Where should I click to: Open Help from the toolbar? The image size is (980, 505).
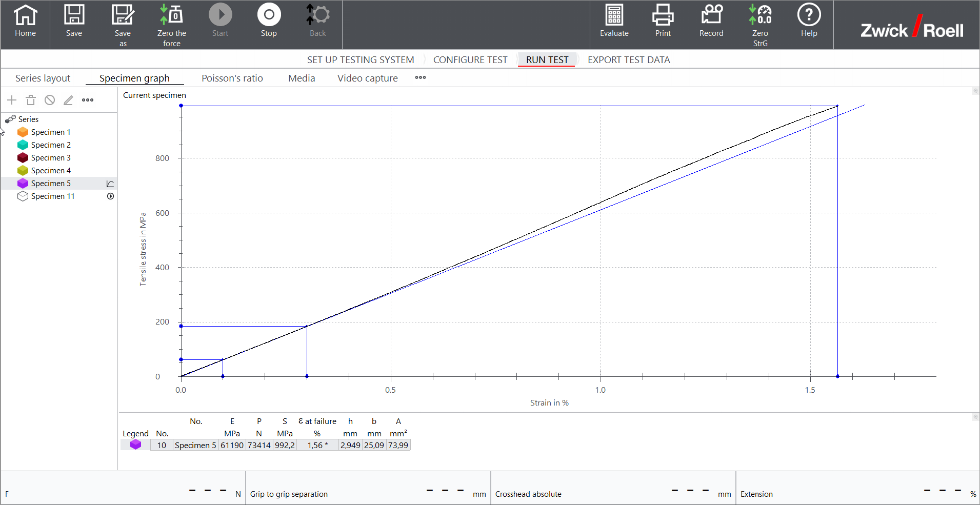(809, 22)
